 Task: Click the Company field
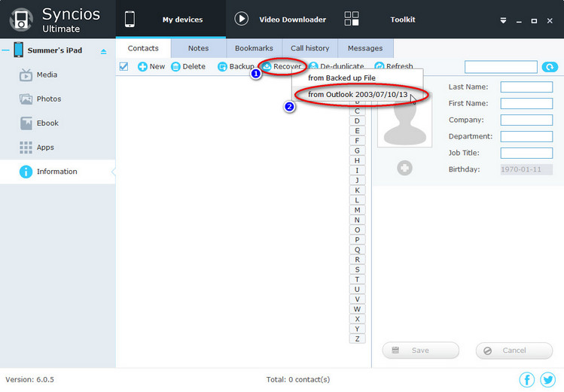(x=526, y=120)
